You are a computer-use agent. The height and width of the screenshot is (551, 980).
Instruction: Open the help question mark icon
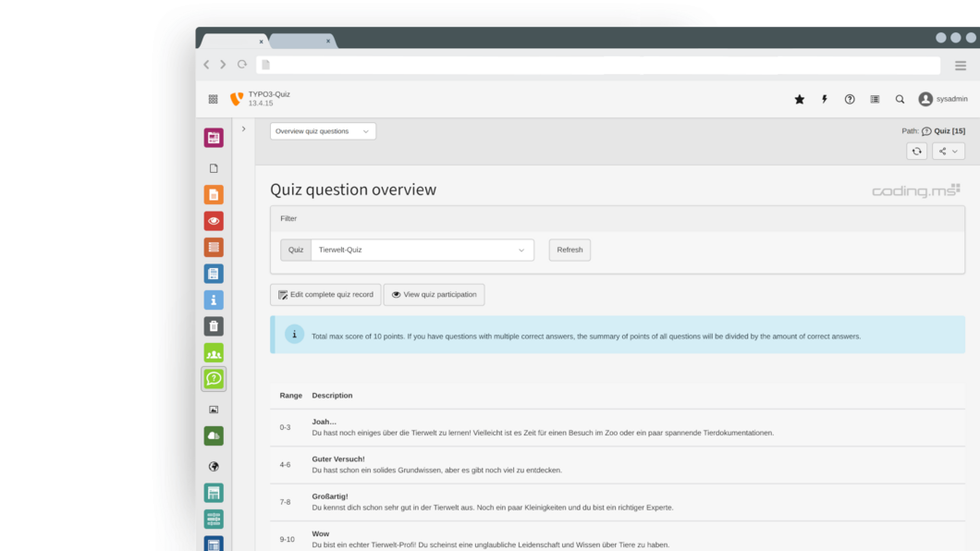coord(850,99)
